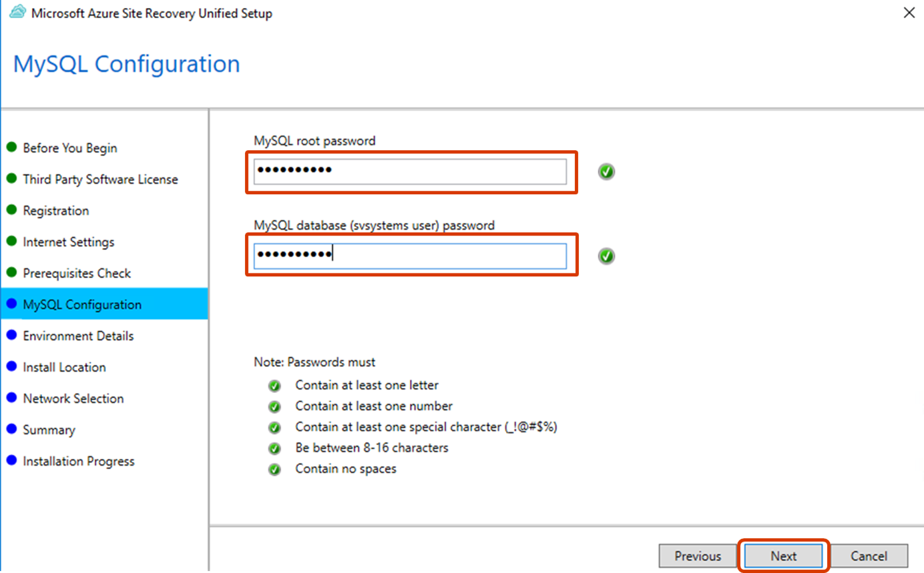Click the checkmark for 'Be between 8-16 characters'

(x=274, y=448)
